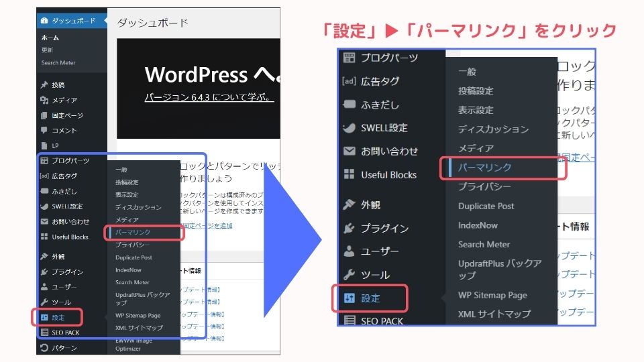This screenshot has width=644, height=362.
Task: Click the パターン circular arrow icon
Action: [x=44, y=348]
